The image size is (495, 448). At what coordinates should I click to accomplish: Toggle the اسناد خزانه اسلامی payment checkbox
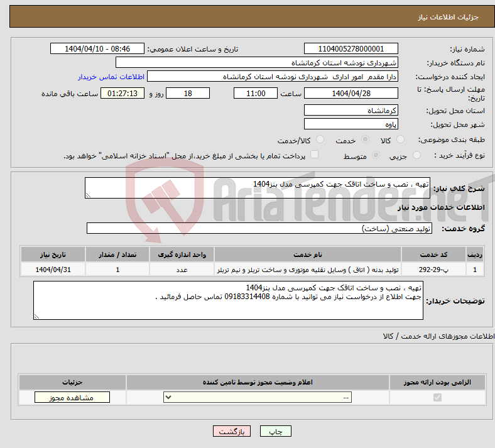click(315, 155)
